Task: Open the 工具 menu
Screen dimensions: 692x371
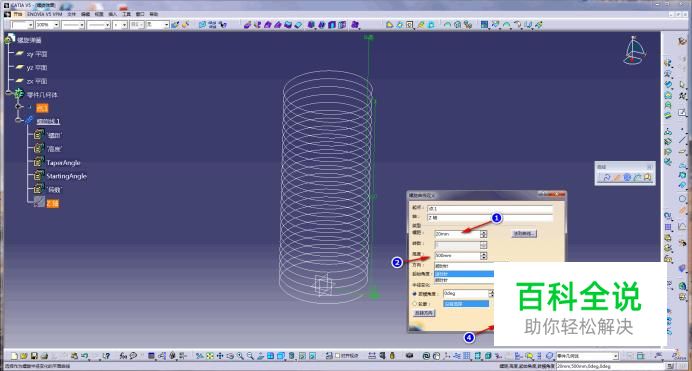Action: pos(126,14)
